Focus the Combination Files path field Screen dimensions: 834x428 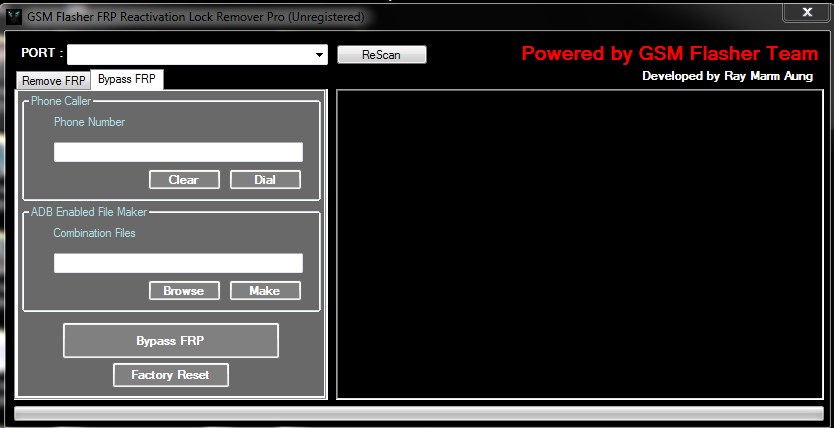(x=178, y=263)
